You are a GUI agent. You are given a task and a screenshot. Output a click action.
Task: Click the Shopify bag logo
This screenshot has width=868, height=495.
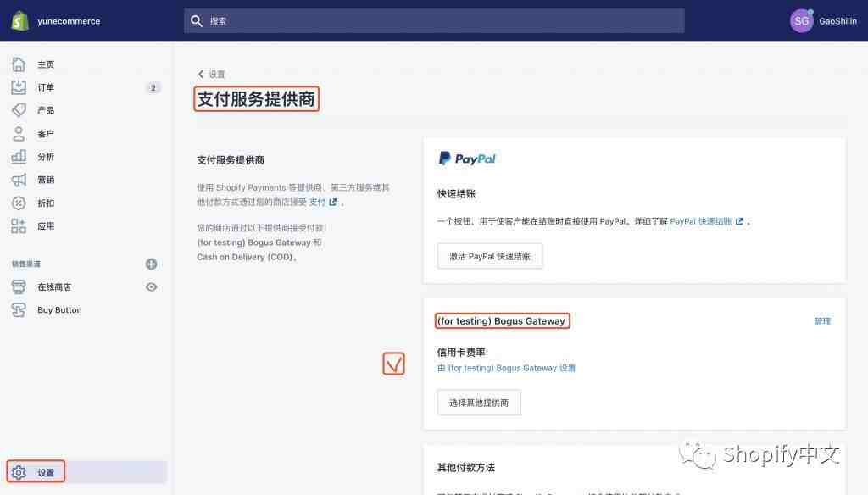(20, 21)
